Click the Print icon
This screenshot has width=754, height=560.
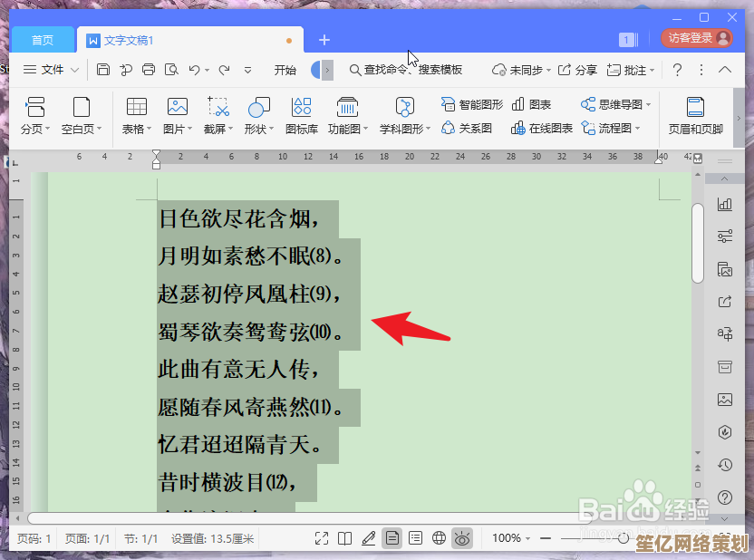[149, 70]
